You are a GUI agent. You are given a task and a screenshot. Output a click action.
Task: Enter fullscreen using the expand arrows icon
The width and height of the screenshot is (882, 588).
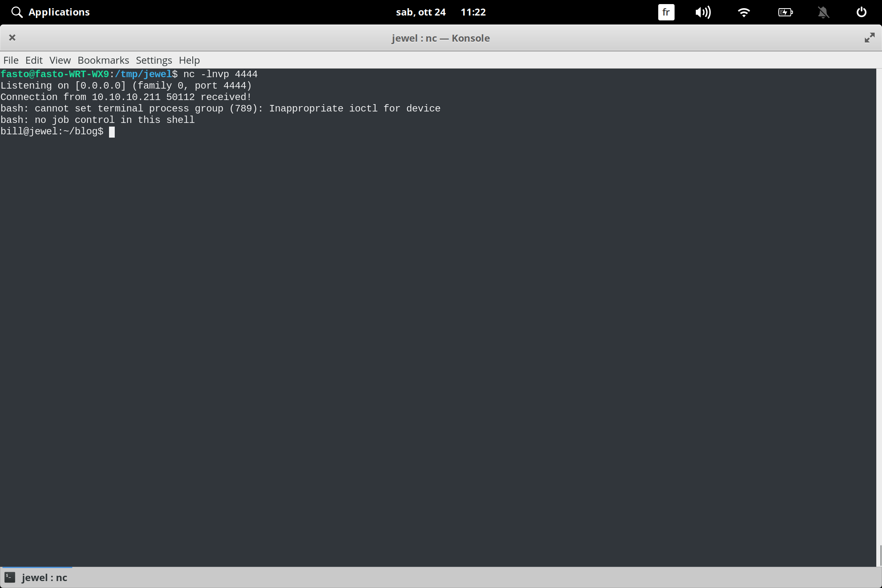click(x=869, y=38)
